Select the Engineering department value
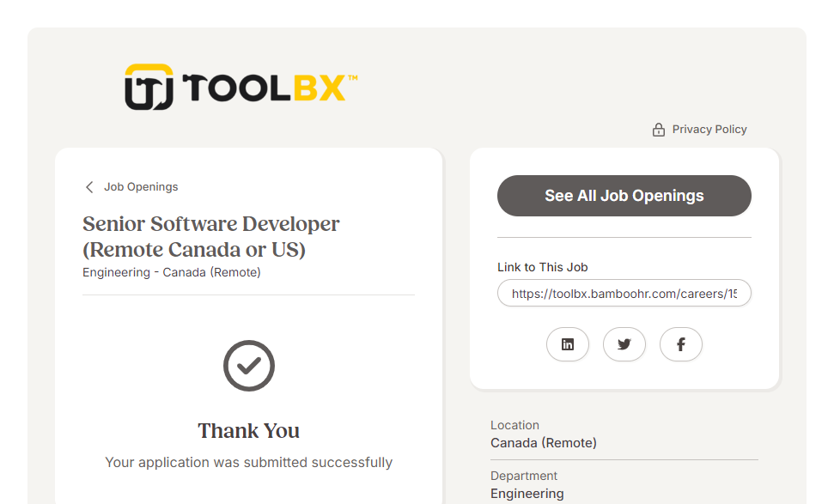 [527, 494]
